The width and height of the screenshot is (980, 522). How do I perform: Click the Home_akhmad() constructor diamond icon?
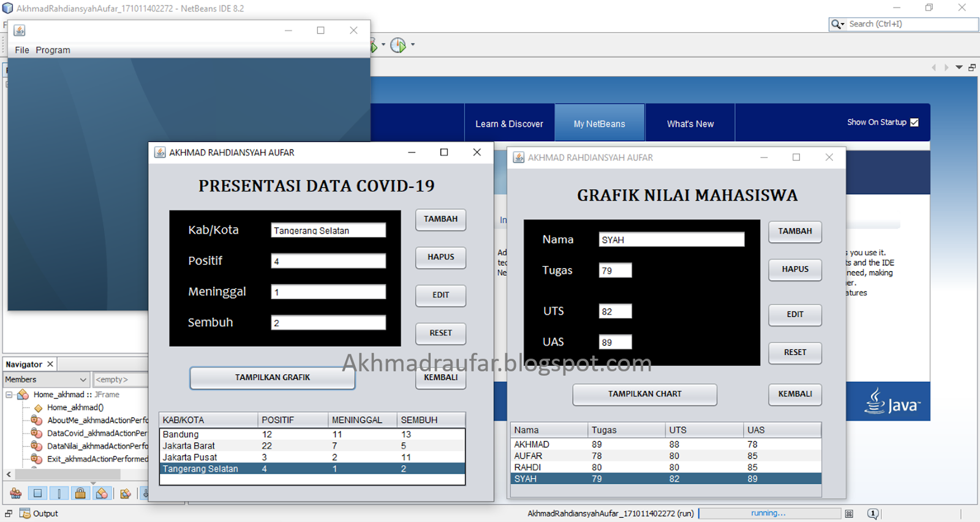[x=38, y=408]
